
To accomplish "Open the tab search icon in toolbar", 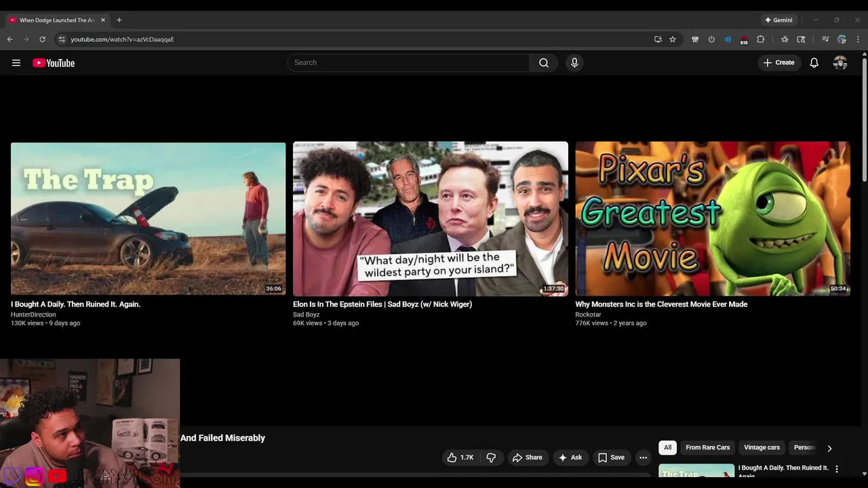I will tap(801, 39).
